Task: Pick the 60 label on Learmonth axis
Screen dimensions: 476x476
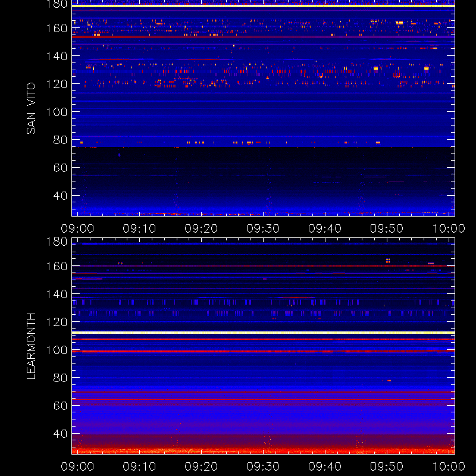Action: [60, 406]
